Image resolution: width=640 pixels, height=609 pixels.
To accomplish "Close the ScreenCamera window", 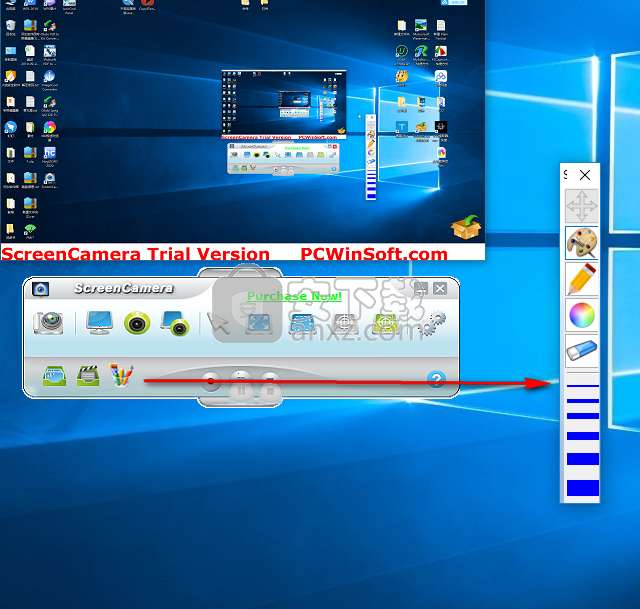I will [x=440, y=288].
